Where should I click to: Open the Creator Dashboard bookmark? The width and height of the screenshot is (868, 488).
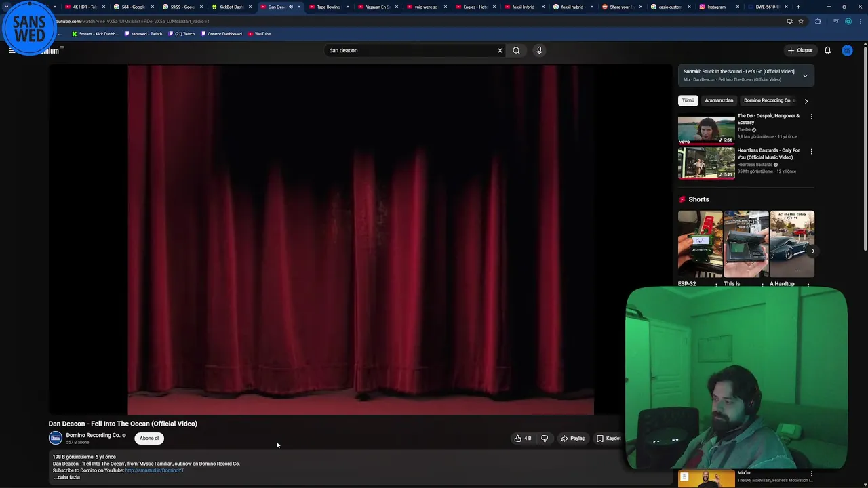[222, 34]
